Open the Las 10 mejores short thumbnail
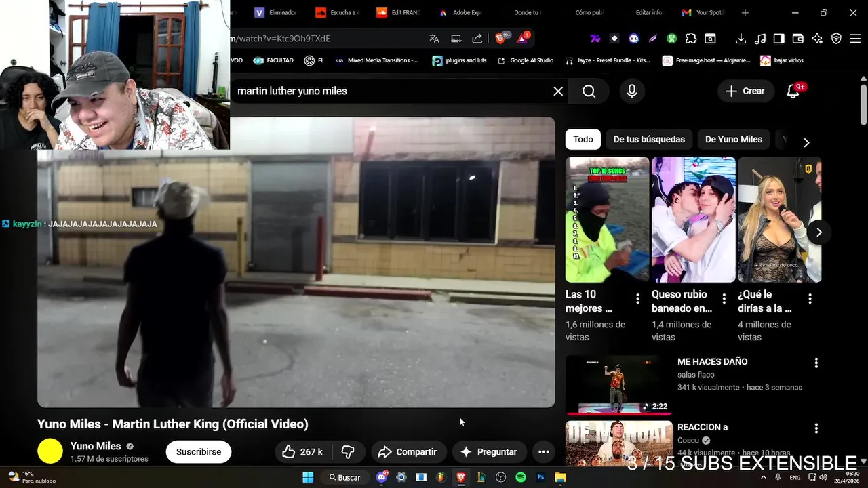This screenshot has width=868, height=488. (x=607, y=220)
